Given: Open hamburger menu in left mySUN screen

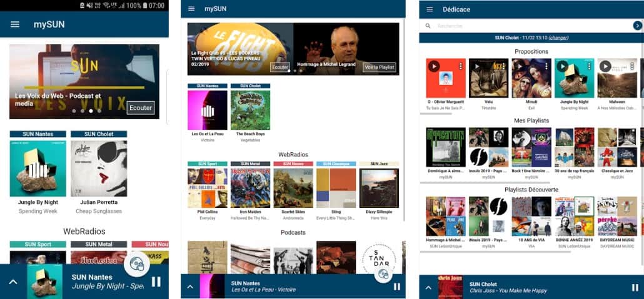Looking at the screenshot, I should pyautogui.click(x=15, y=24).
